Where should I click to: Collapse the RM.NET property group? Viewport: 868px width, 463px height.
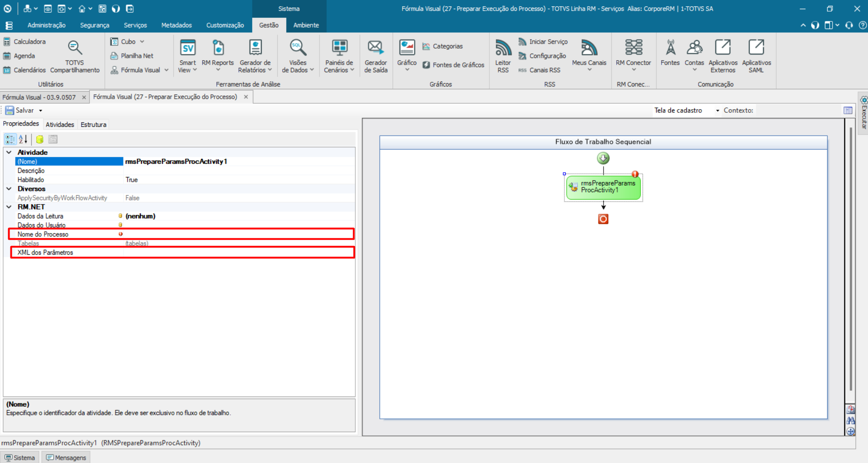click(x=9, y=207)
